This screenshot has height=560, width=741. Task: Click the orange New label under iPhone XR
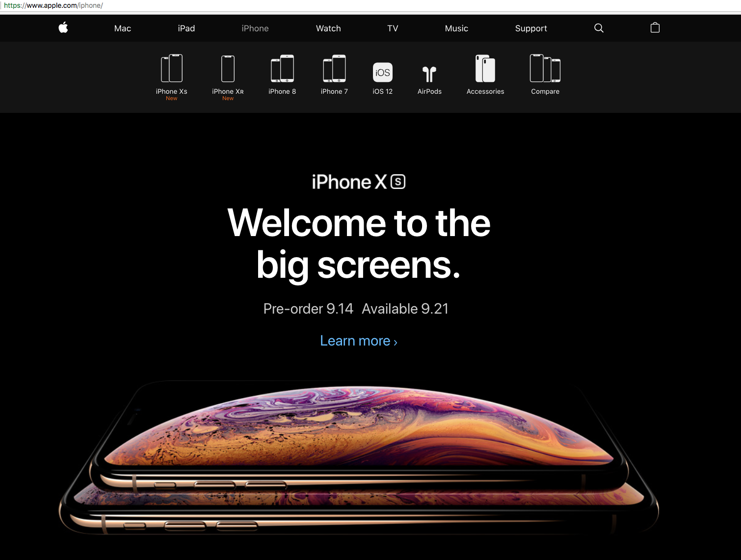point(228,98)
